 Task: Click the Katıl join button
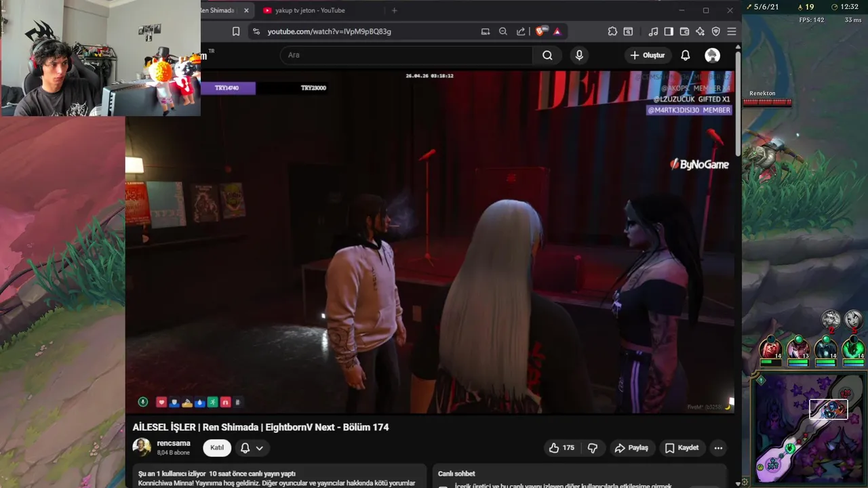point(217,447)
